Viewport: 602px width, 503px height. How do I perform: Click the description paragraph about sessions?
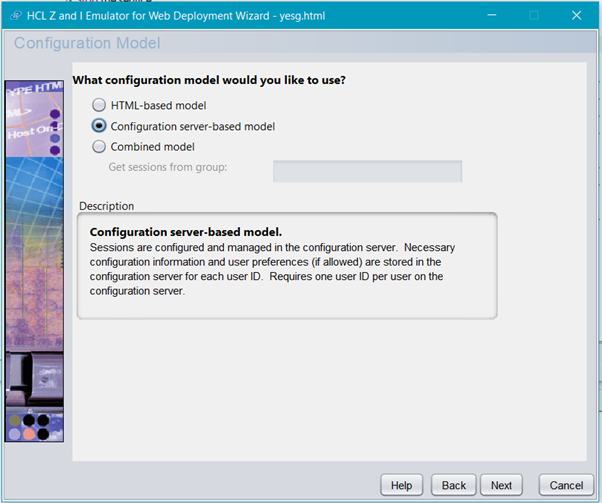coord(272,269)
